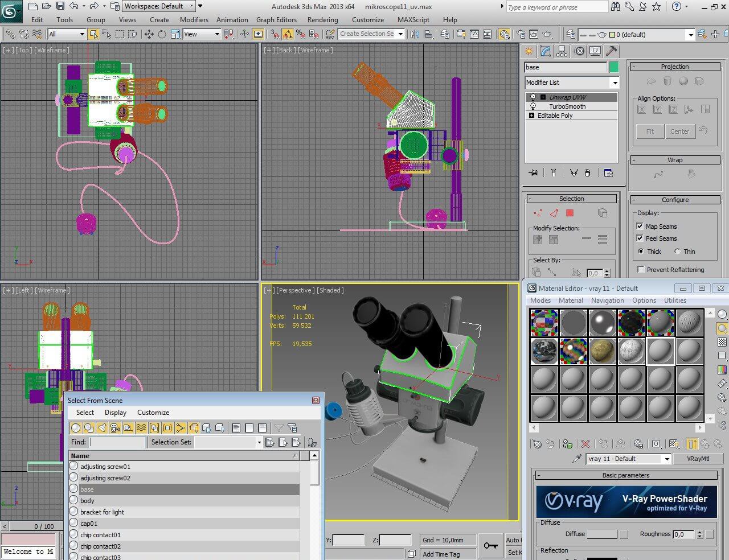Screen dimensions: 729x560
Task: Click the Select and Move tool
Action: click(x=149, y=34)
